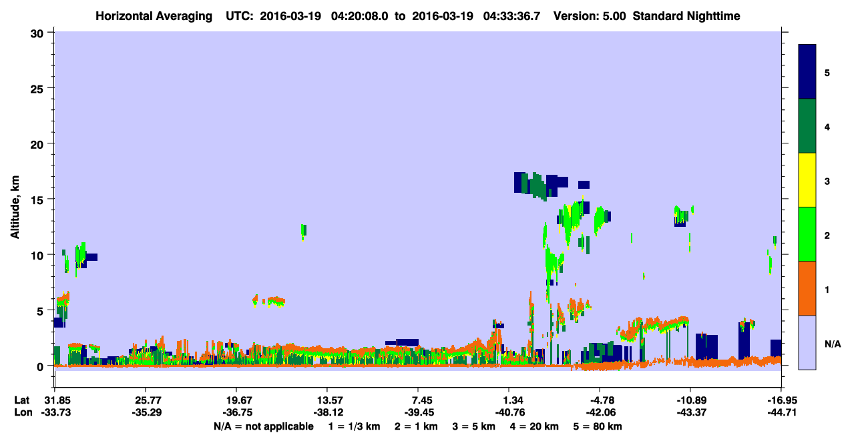This screenshot has height=445, width=868.
Task: Click the lavender N/A colorbar segment
Action: pyautogui.click(x=807, y=342)
